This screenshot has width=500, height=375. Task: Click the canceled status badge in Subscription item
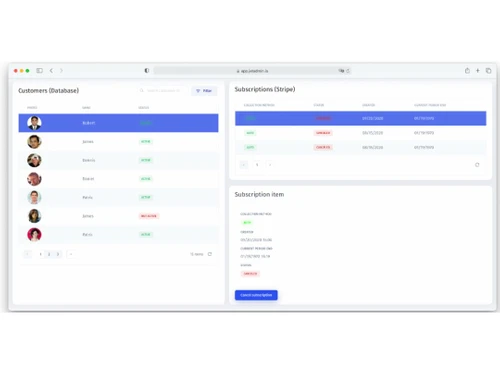click(x=250, y=274)
